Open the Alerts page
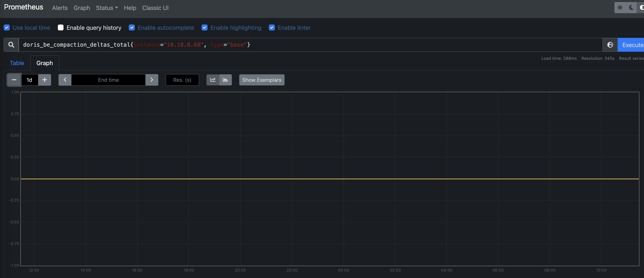 tap(60, 8)
